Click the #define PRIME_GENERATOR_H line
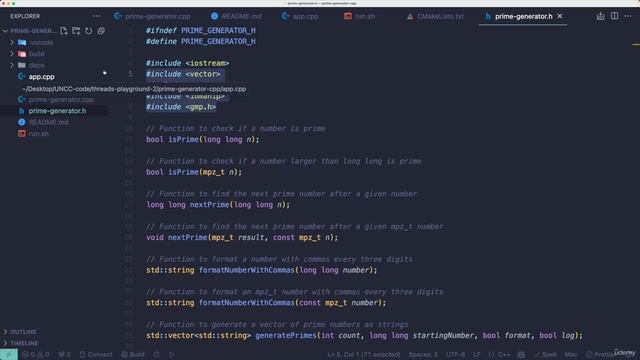 201,42
